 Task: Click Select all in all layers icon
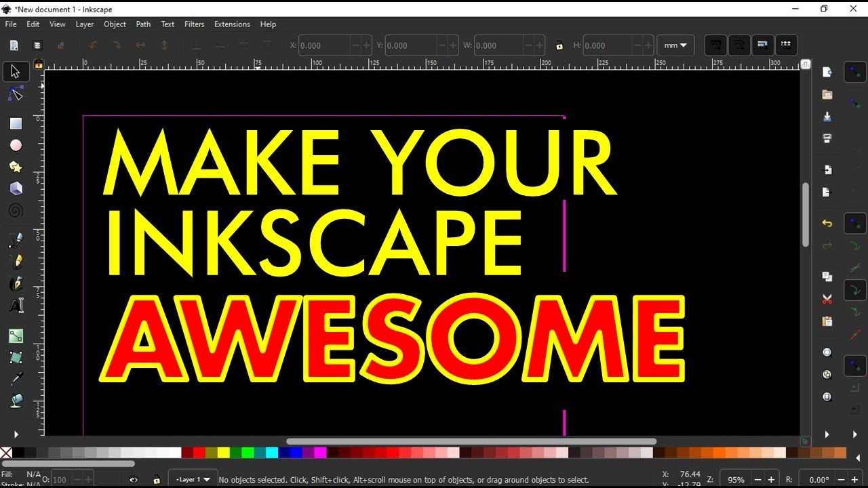(37, 45)
